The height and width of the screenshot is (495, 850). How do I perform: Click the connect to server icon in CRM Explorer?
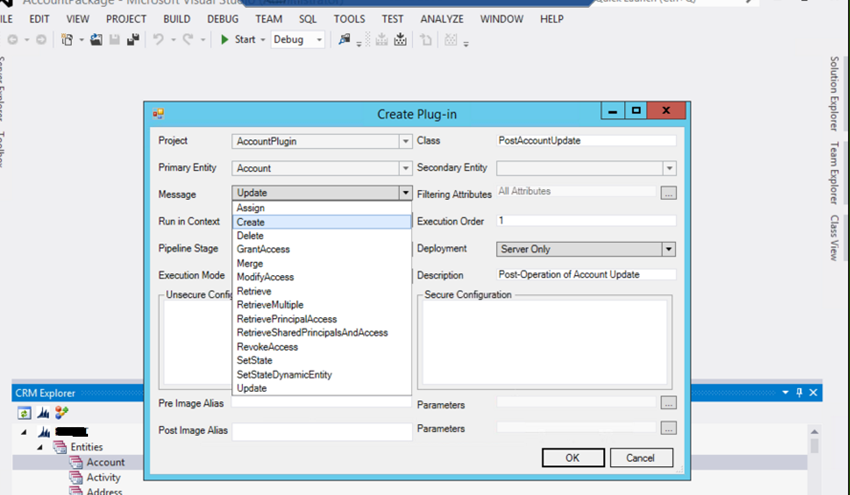pos(43,413)
